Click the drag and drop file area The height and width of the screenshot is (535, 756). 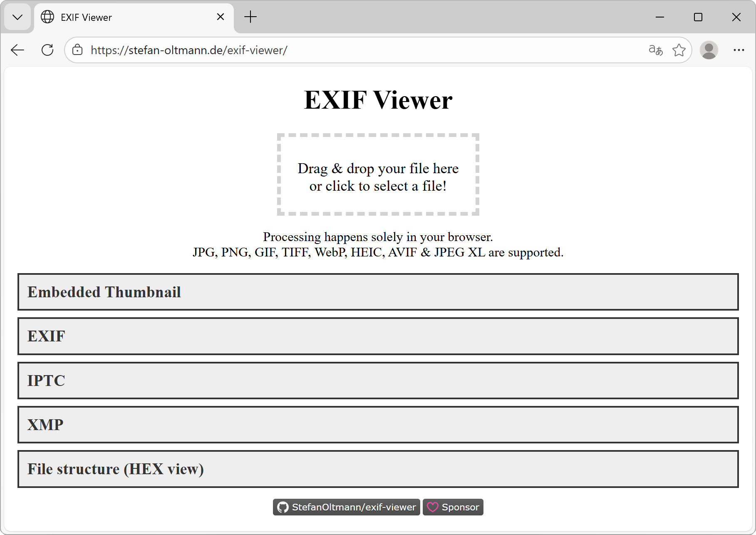pyautogui.click(x=378, y=174)
